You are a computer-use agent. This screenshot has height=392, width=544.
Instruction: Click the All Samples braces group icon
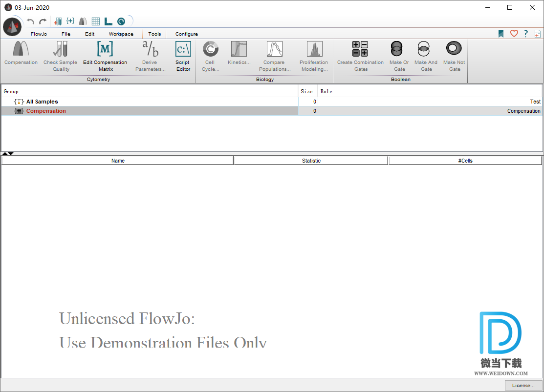[19, 102]
